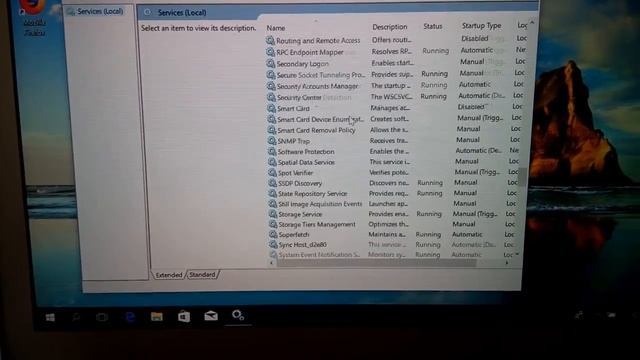Click the Superfetch service icon
This screenshot has width=640, height=360.
(x=273, y=234)
